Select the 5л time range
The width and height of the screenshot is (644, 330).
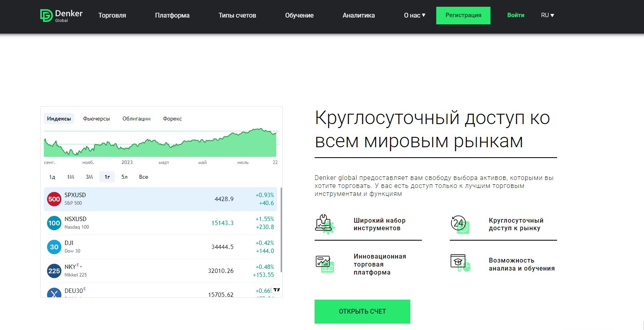(124, 177)
